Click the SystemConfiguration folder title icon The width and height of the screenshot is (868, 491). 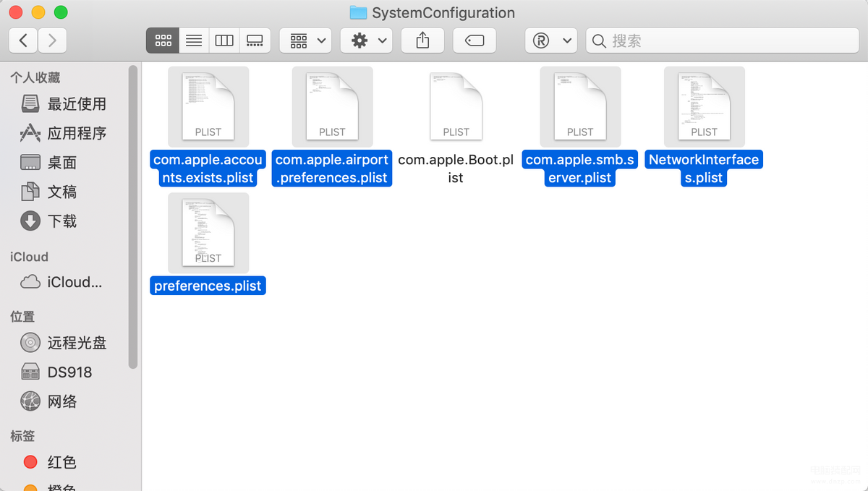[358, 12]
